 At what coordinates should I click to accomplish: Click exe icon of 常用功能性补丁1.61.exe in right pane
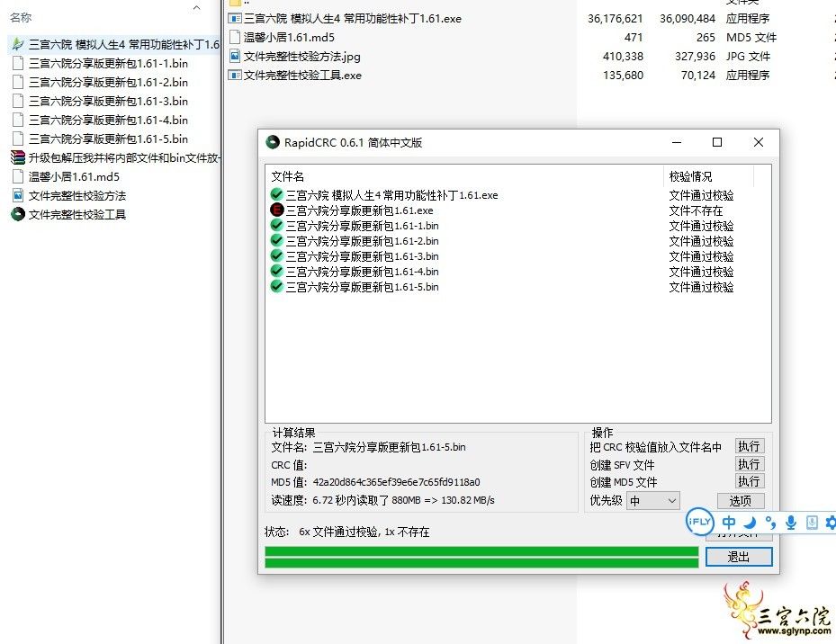click(235, 19)
